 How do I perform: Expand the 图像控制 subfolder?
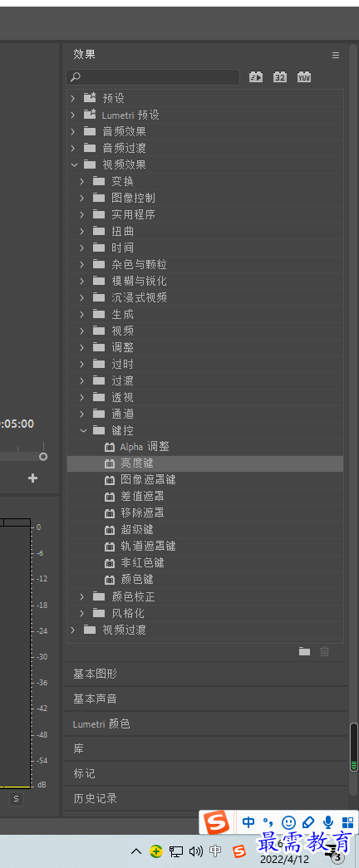pos(82,199)
